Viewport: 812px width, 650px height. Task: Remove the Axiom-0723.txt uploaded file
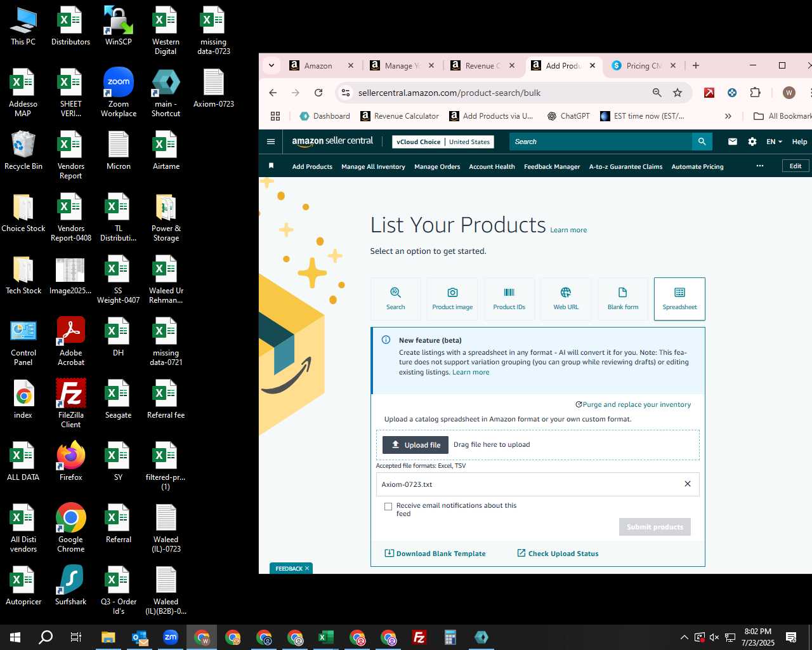coord(687,484)
